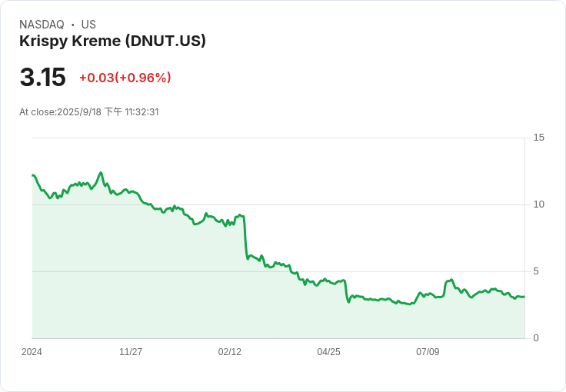Click the 02/12 x-axis date label
The width and height of the screenshot is (566, 392).
click(230, 351)
